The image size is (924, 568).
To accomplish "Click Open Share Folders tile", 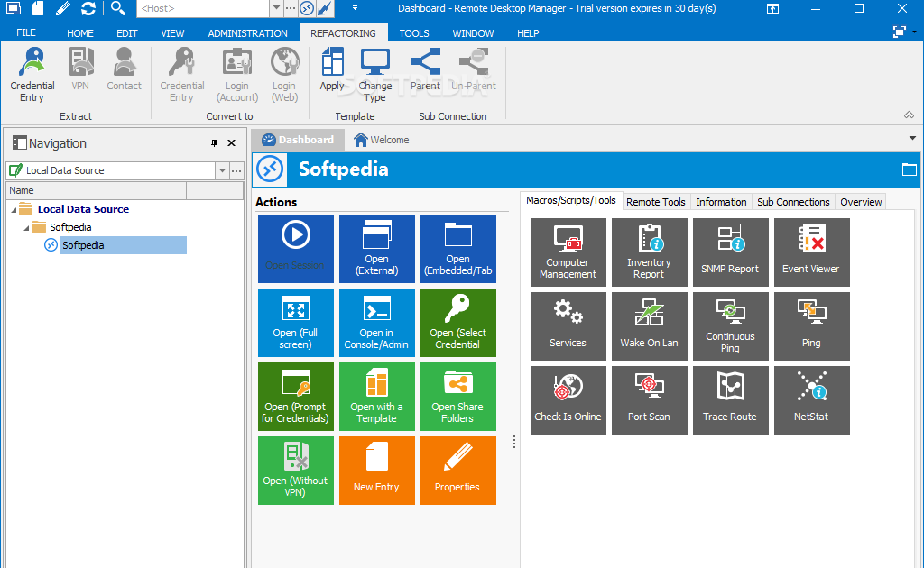I will [457, 397].
